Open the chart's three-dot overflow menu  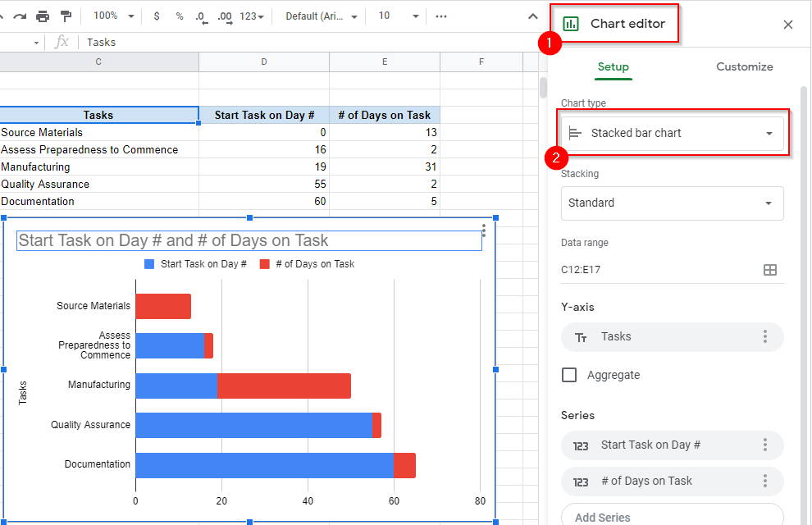coord(484,231)
